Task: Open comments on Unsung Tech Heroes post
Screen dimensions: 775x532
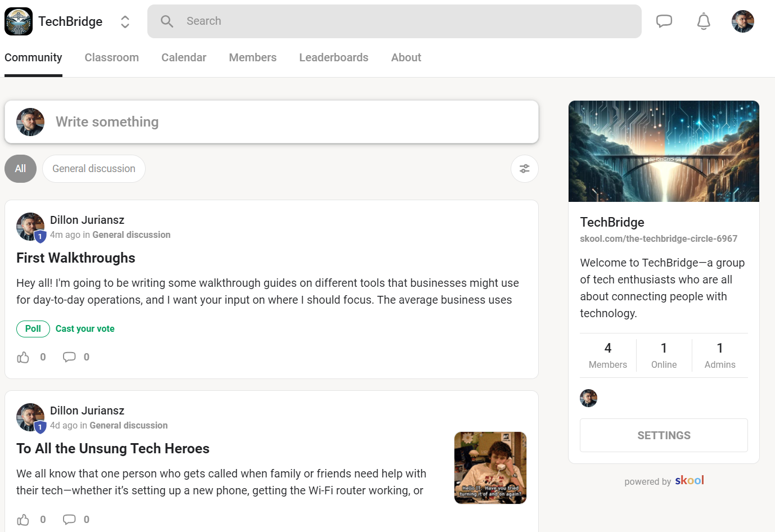Action: tap(69, 520)
